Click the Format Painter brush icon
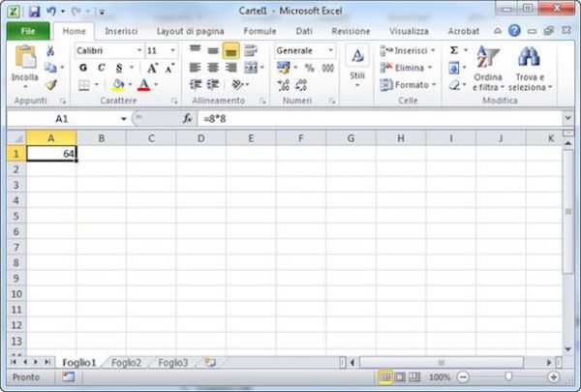This screenshot has height=392, width=581. [x=50, y=85]
